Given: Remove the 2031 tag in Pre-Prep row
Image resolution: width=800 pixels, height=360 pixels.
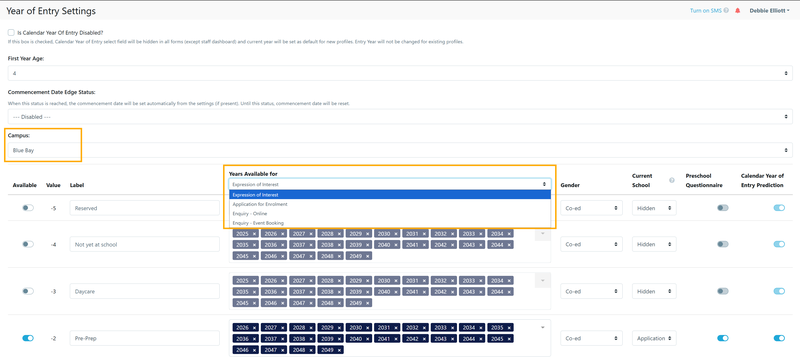Looking at the screenshot, I should coord(395,328).
